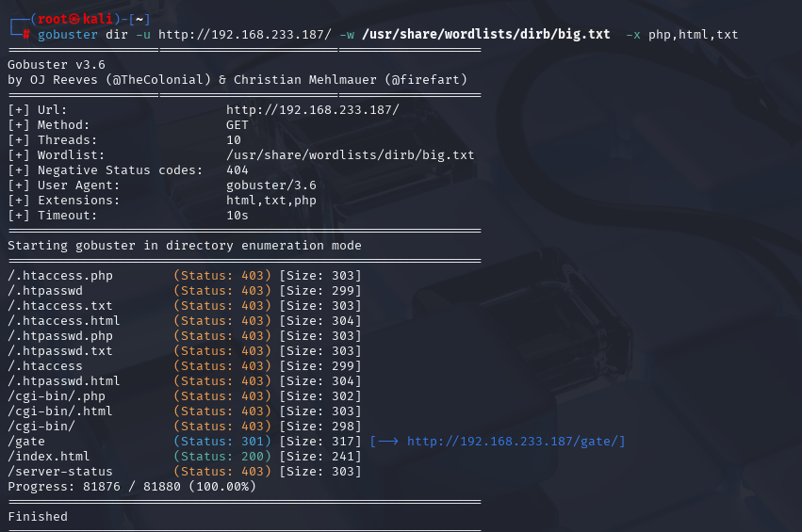Click the 'dir' mode argument in command
802x532 pixels.
click(x=117, y=35)
